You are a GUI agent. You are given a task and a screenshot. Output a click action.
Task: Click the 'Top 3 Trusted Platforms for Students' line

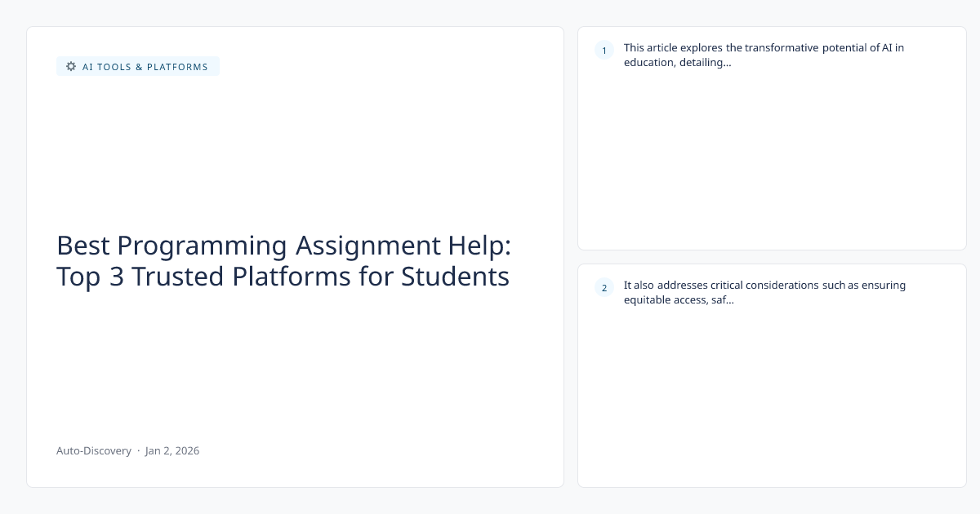tap(283, 277)
